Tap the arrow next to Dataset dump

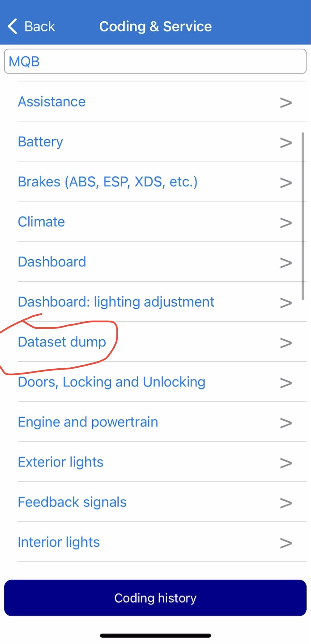286,343
